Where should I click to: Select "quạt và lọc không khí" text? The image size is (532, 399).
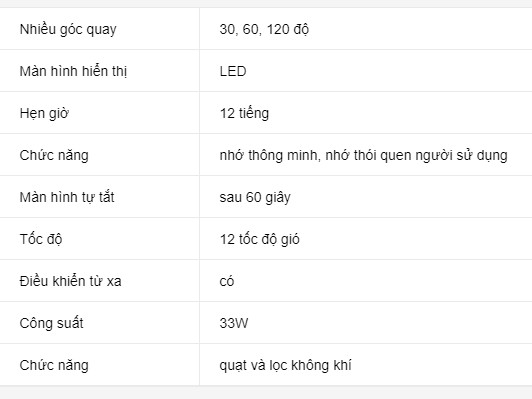click(285, 365)
